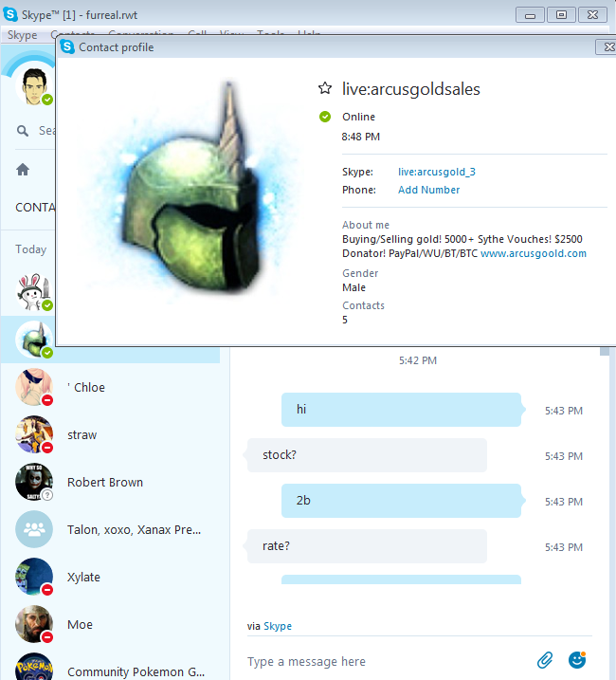Image resolution: width=616 pixels, height=680 pixels.
Task: Open conversation with Robert Brown
Action: [x=110, y=482]
